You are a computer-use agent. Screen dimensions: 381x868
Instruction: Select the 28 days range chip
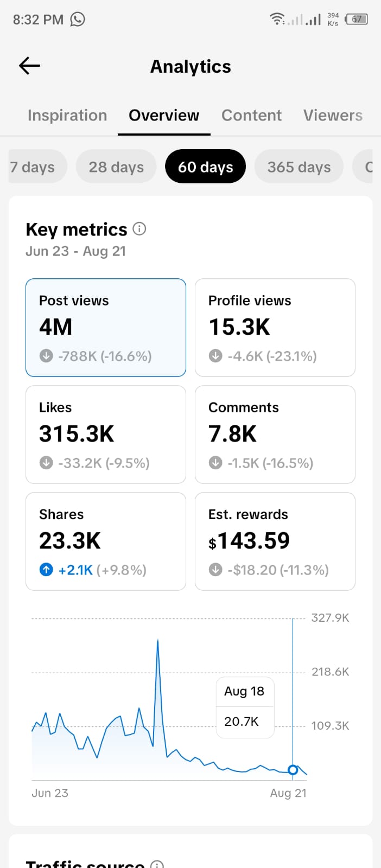click(116, 167)
